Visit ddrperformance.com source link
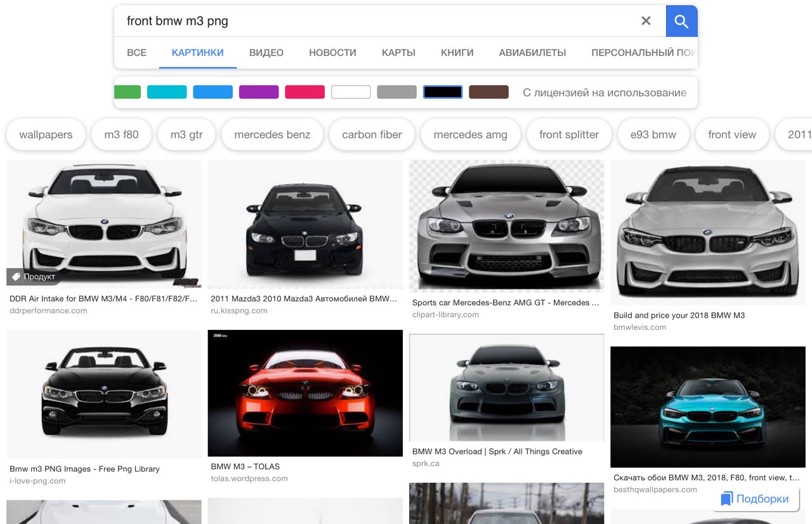812x524 pixels. click(x=48, y=311)
